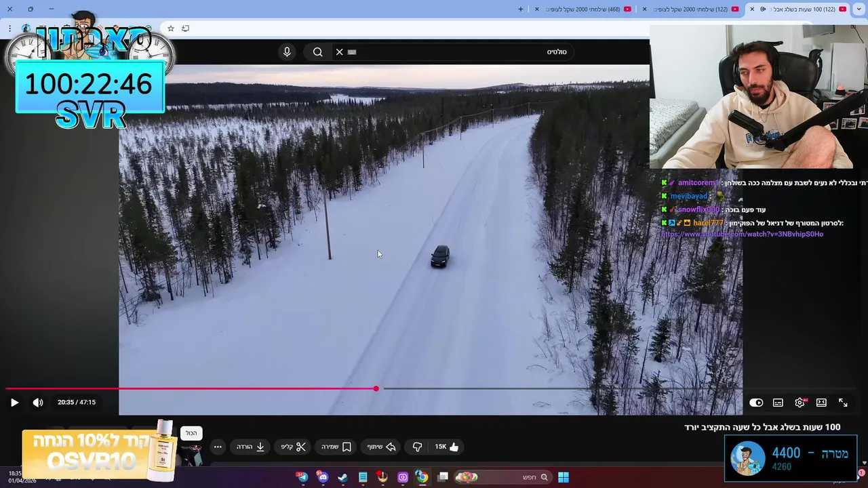Clear the search field with X

point(340,52)
